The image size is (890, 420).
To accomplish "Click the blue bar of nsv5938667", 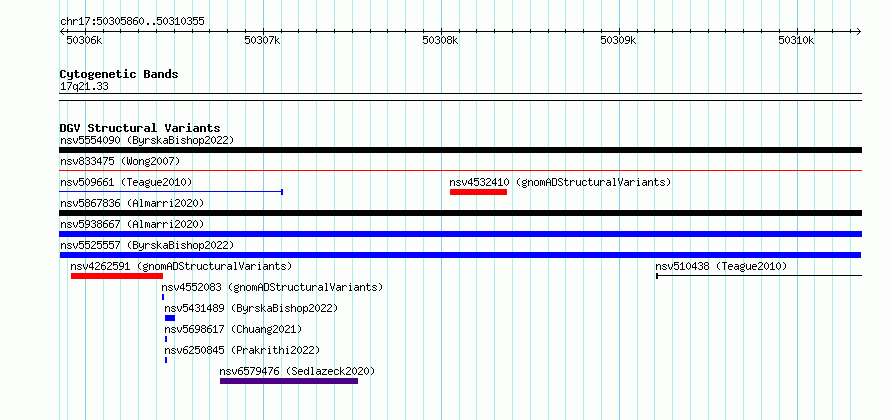I will [460, 234].
